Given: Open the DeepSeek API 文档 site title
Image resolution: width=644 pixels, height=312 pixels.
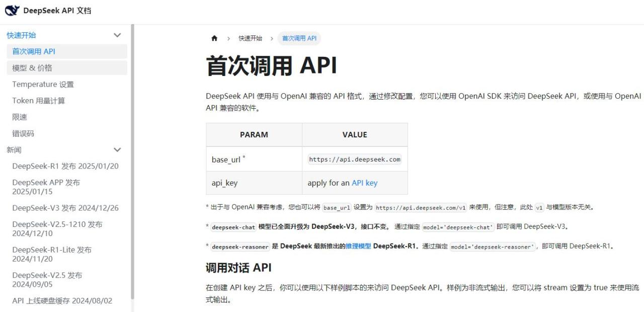Looking at the screenshot, I should [x=57, y=11].
